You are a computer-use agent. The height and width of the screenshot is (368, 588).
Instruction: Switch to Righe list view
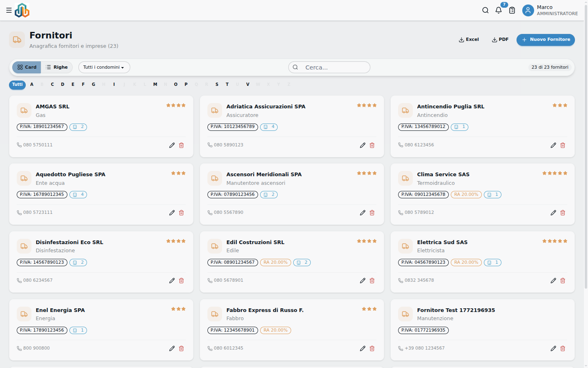pyautogui.click(x=57, y=67)
